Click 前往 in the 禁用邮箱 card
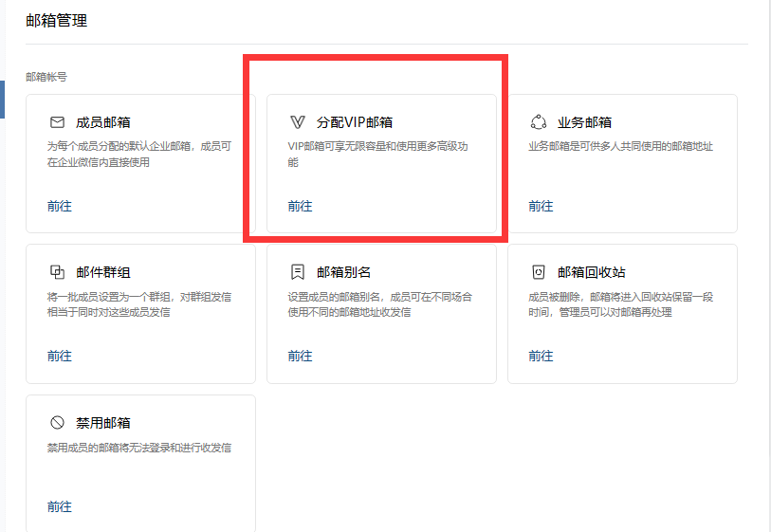This screenshot has width=771, height=532. click(60, 506)
